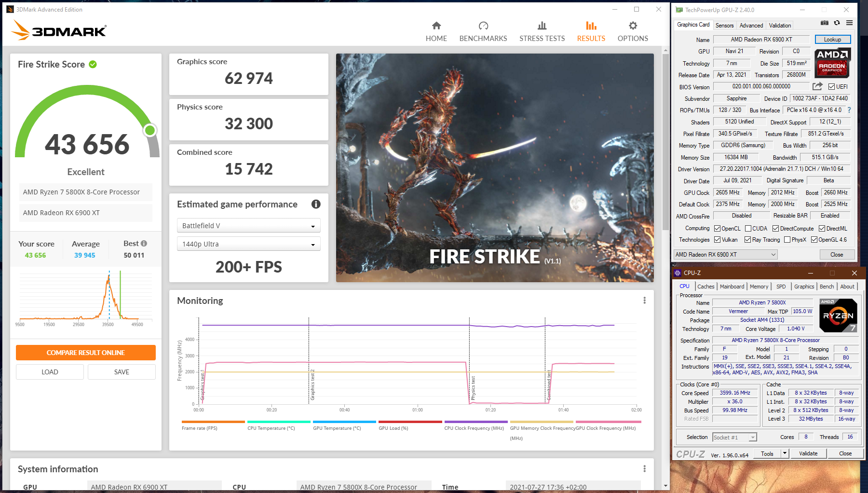868x493 pixels.
Task: Switch to the Sensors tab in GPU-Z
Action: [724, 26]
